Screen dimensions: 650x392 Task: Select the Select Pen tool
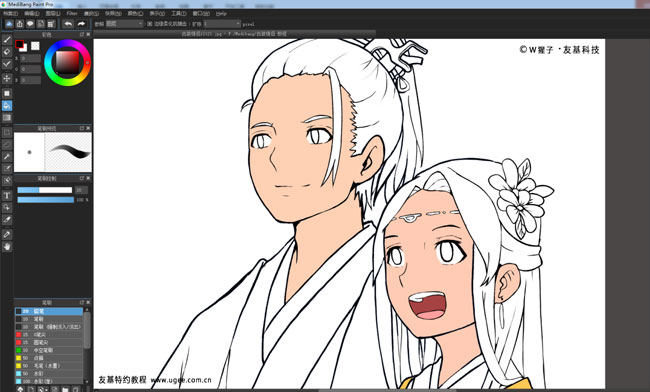point(7,169)
